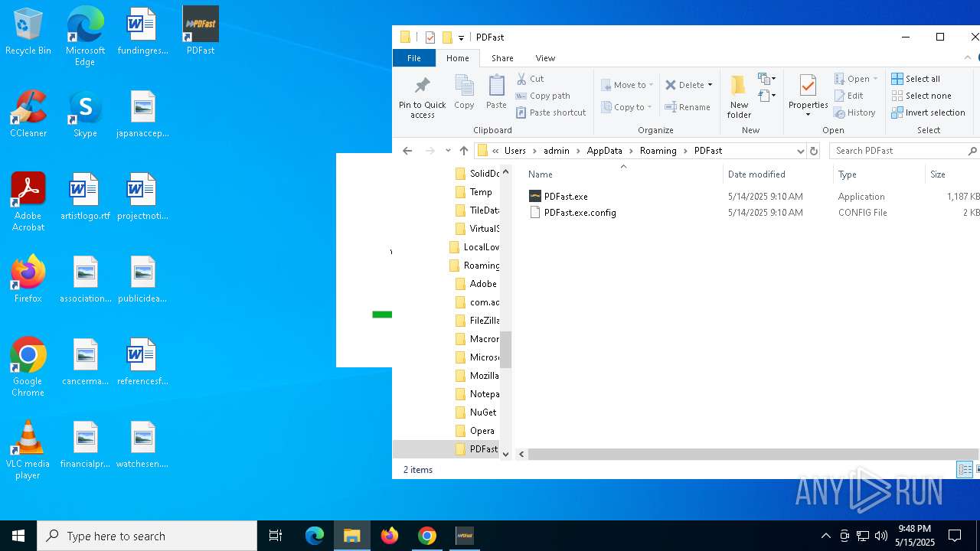Switch to Share ribbon tab
The height and width of the screenshot is (551, 980).
pos(502,58)
